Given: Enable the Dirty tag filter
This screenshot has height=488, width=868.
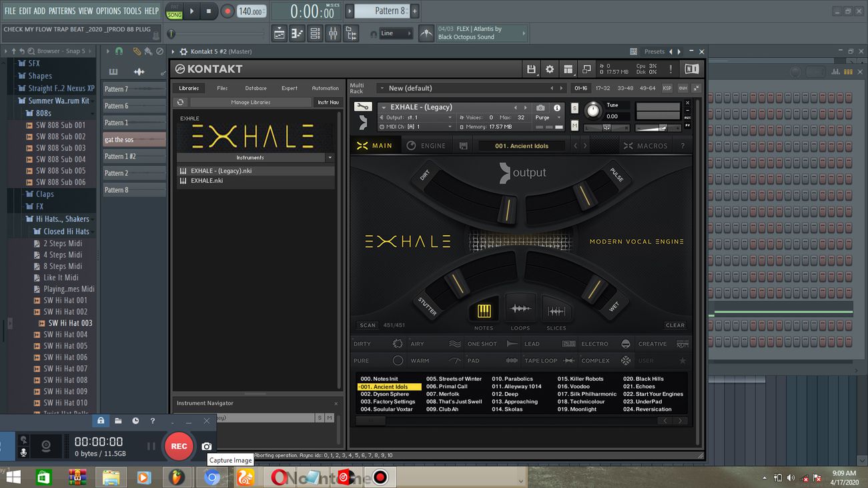Looking at the screenshot, I should (x=371, y=344).
